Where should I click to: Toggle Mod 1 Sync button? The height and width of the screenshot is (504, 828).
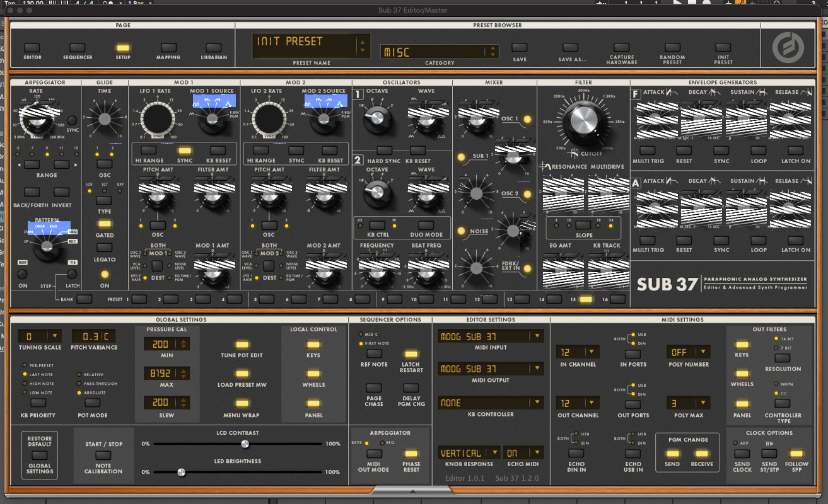coord(185,151)
